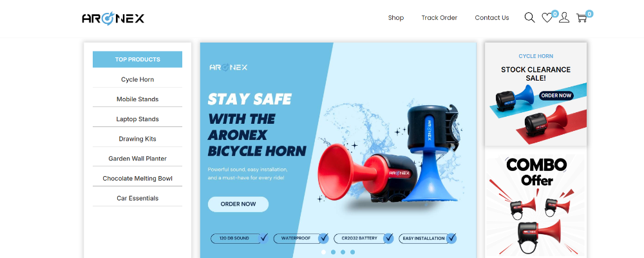Open the wishlist heart icon
The image size is (644, 258).
pos(547,17)
